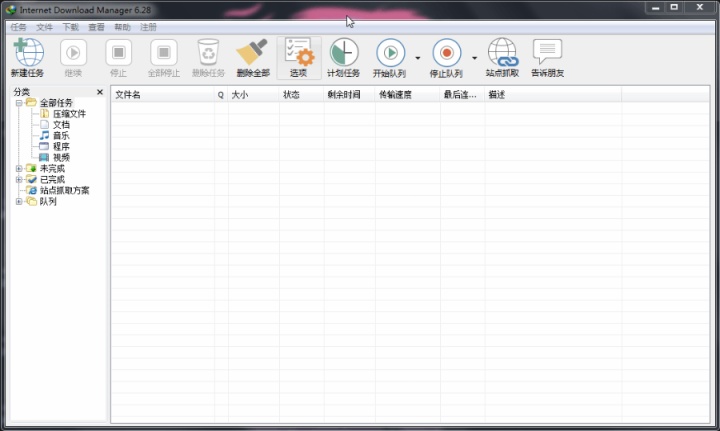720x431 pixels.
Task: Close the 分类 categories panel
Action: 100,92
